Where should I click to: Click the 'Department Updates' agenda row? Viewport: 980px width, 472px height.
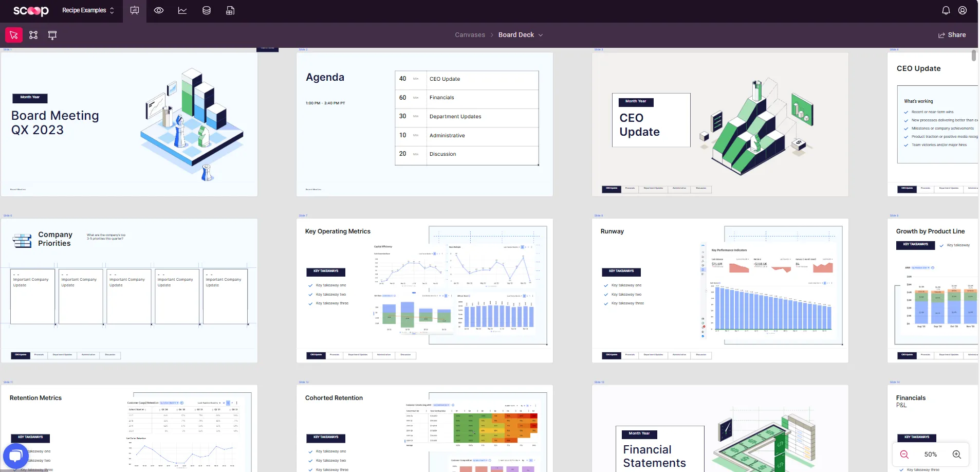tap(467, 117)
